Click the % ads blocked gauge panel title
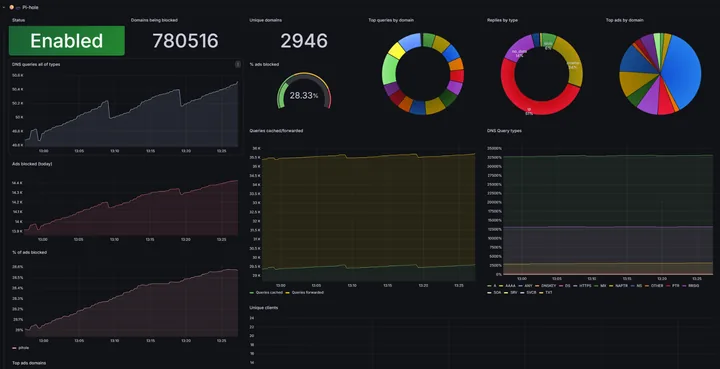720x369 pixels. tap(264, 65)
